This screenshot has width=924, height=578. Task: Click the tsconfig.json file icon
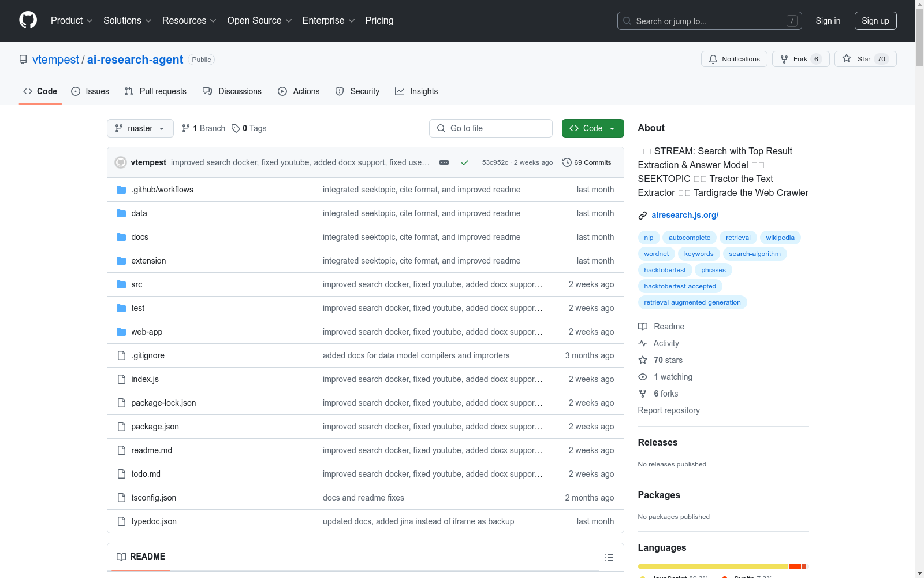point(121,498)
